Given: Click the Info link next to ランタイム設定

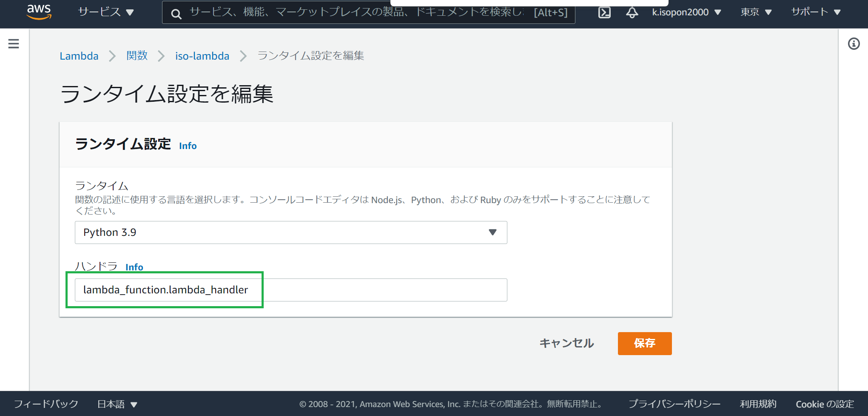Looking at the screenshot, I should tap(187, 146).
